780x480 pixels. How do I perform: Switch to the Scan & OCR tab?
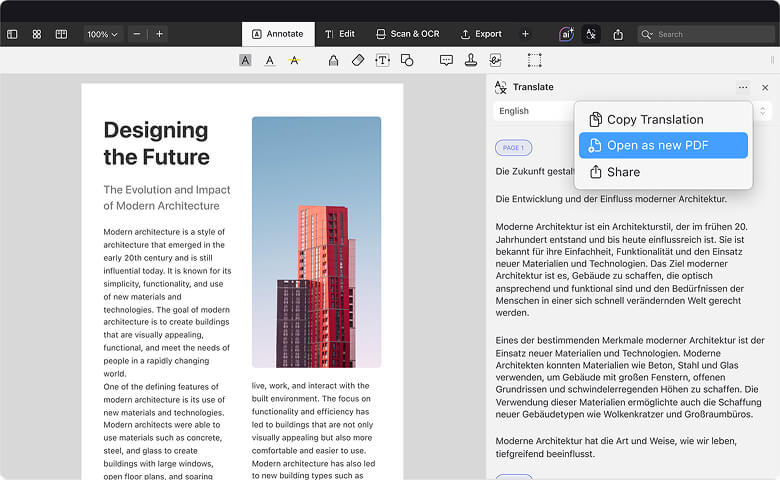tap(407, 34)
